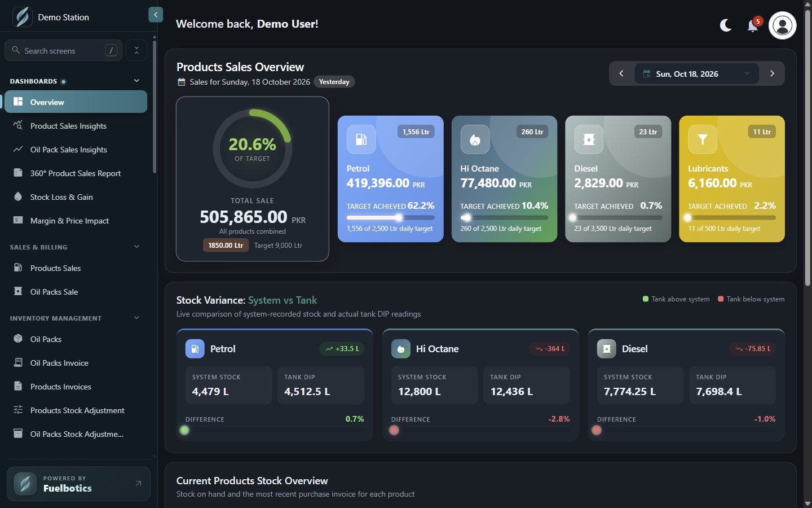The image size is (812, 508).
Task: Open the Powered by Fuelbotics link
Action: (x=79, y=484)
